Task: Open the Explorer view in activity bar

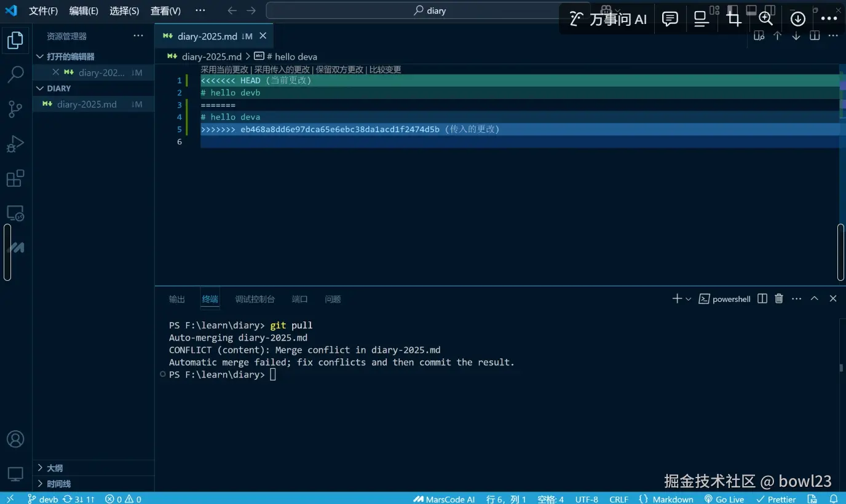Action: click(x=15, y=41)
